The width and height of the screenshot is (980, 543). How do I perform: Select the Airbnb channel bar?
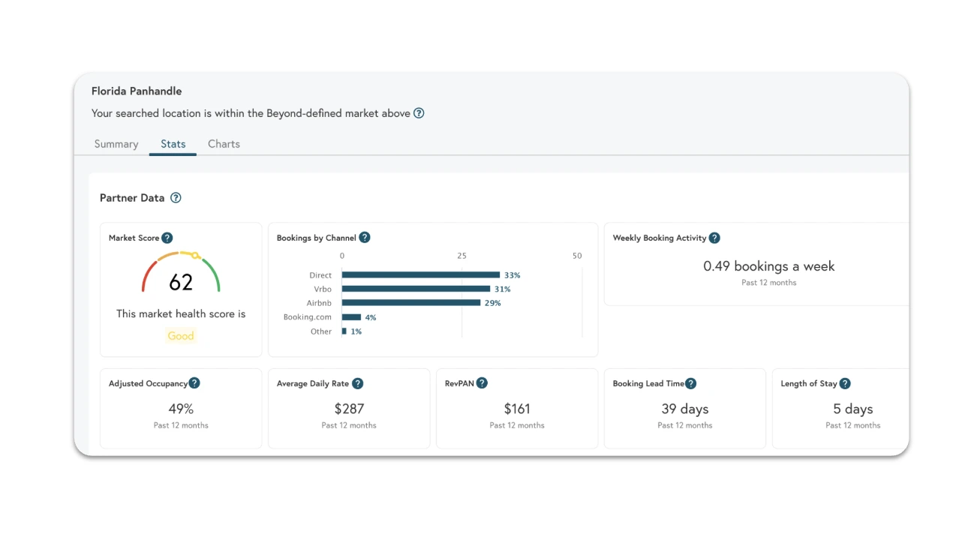click(x=411, y=303)
